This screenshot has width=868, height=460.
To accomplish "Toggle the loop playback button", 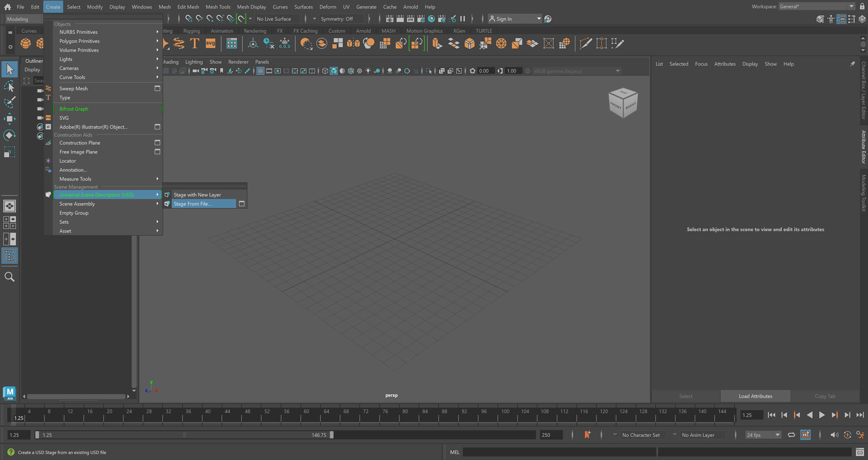I will click(x=791, y=435).
